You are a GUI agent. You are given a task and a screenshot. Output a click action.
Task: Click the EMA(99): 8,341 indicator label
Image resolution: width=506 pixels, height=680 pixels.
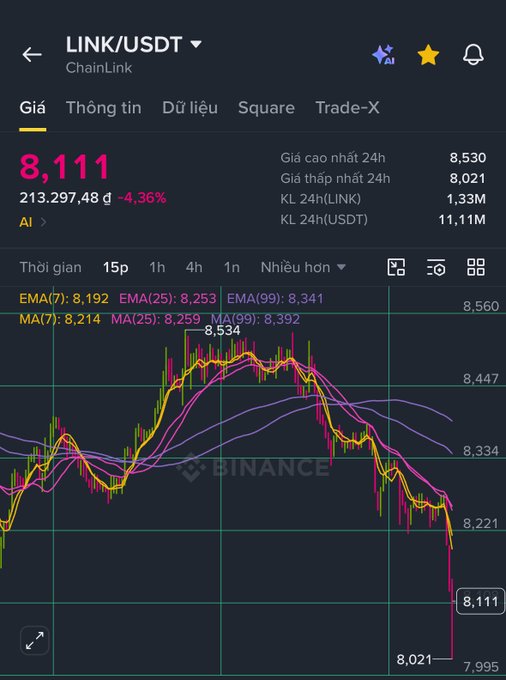tap(275, 298)
